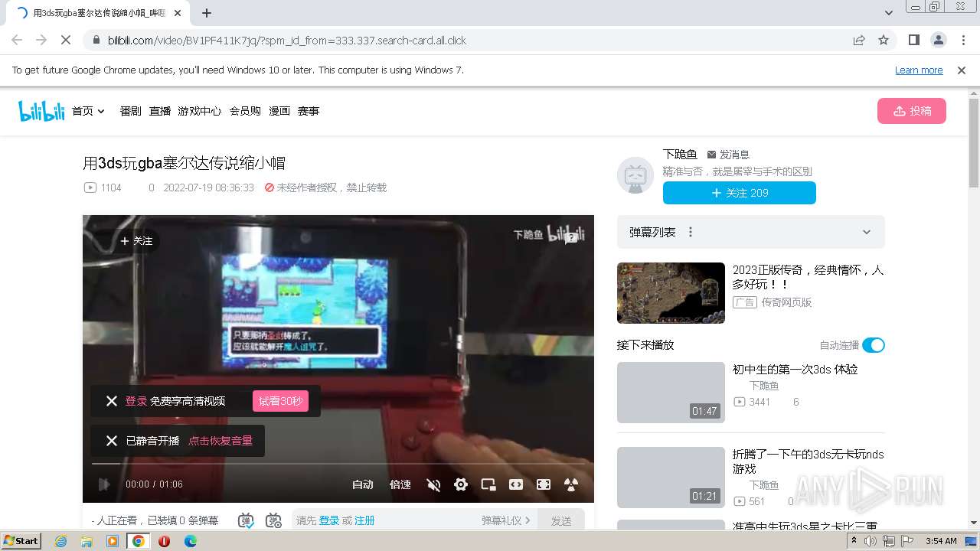Play the video with play button

(x=104, y=484)
